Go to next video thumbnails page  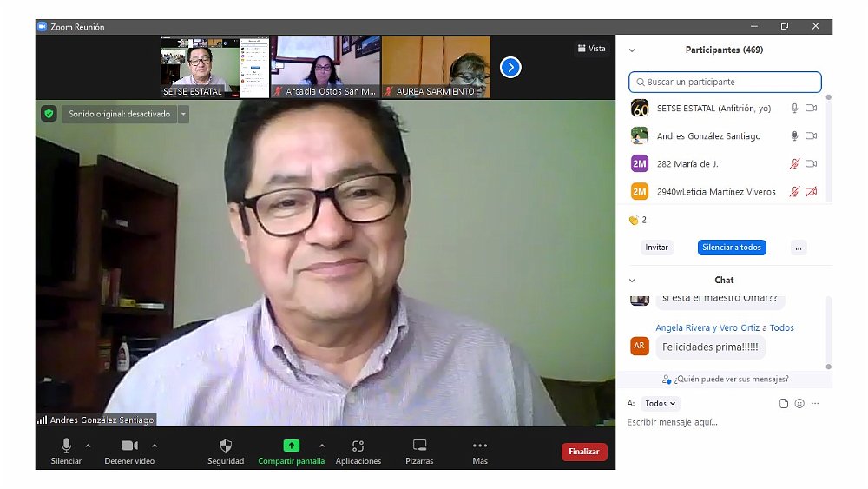tap(510, 67)
